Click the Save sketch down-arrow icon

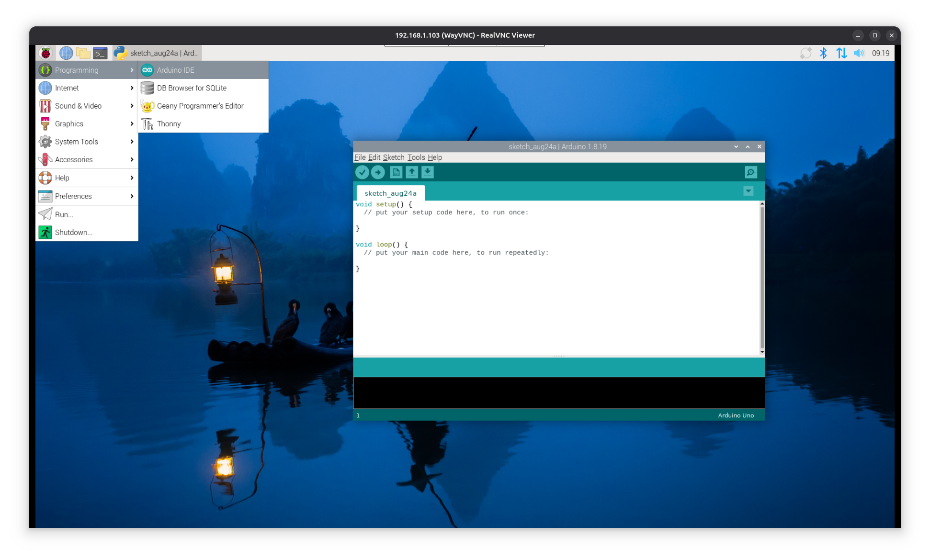pos(428,172)
